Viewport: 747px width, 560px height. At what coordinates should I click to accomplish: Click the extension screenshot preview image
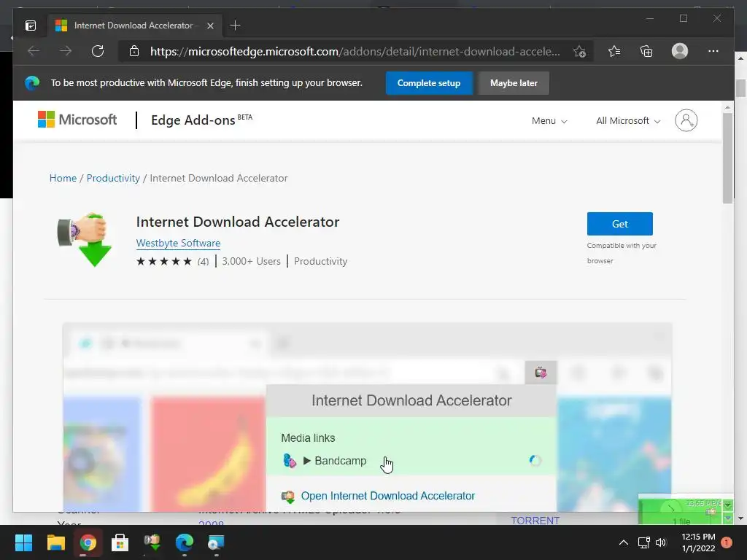[368, 416]
